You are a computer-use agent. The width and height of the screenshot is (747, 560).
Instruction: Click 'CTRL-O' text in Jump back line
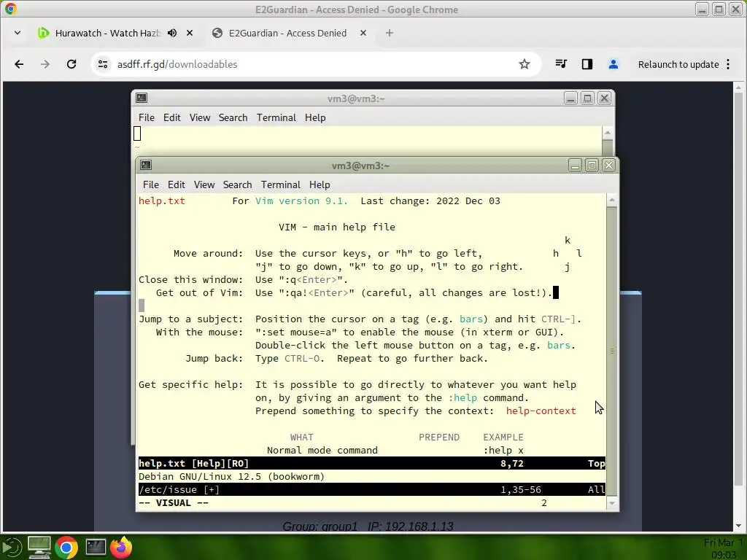pos(302,359)
